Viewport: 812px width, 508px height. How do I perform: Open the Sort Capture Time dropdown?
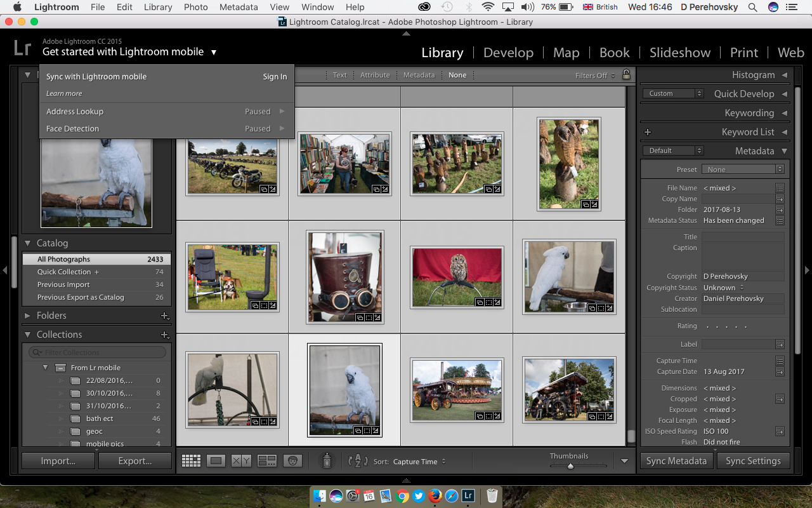(x=419, y=462)
